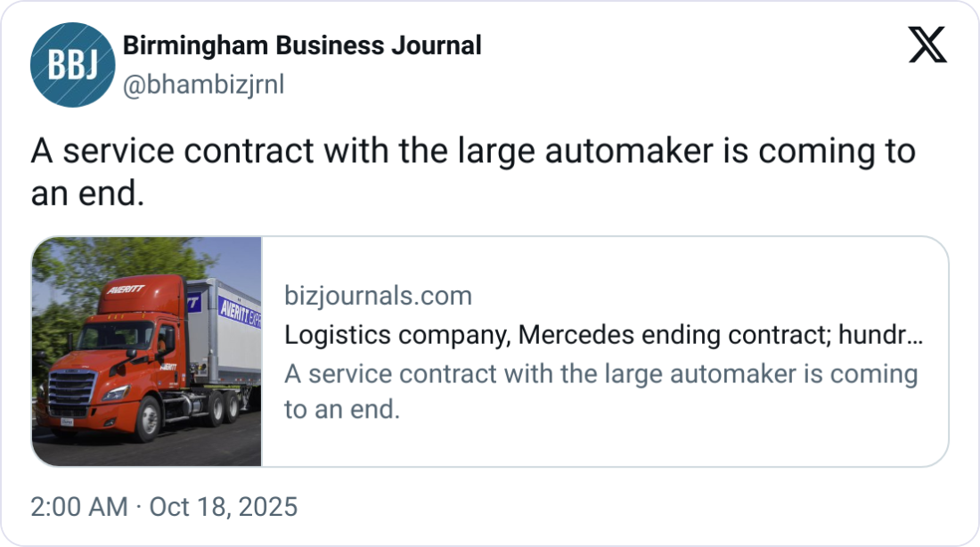
Task: Click "to an end." in the card description
Action: coord(341,410)
